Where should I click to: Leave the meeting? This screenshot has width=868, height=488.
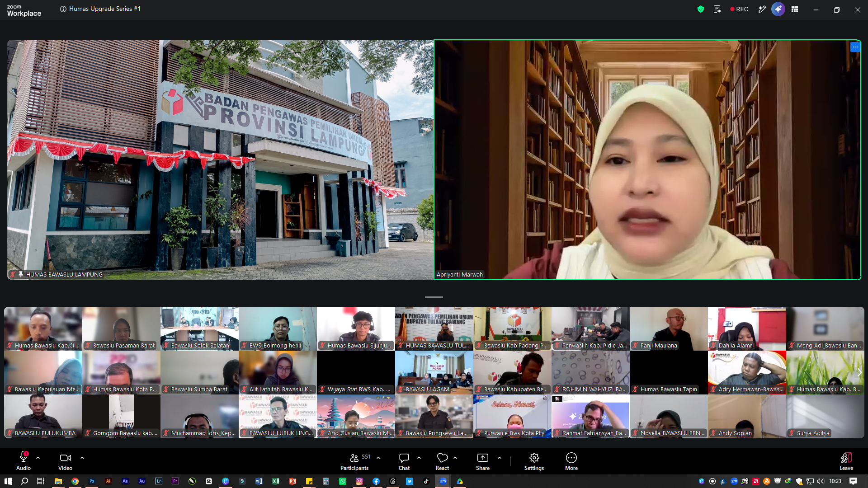[846, 461]
